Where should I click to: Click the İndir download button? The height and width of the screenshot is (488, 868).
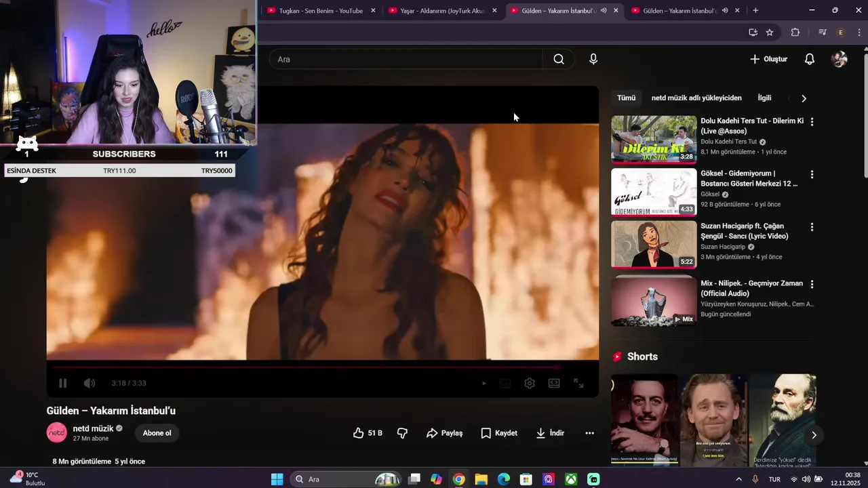tap(550, 433)
